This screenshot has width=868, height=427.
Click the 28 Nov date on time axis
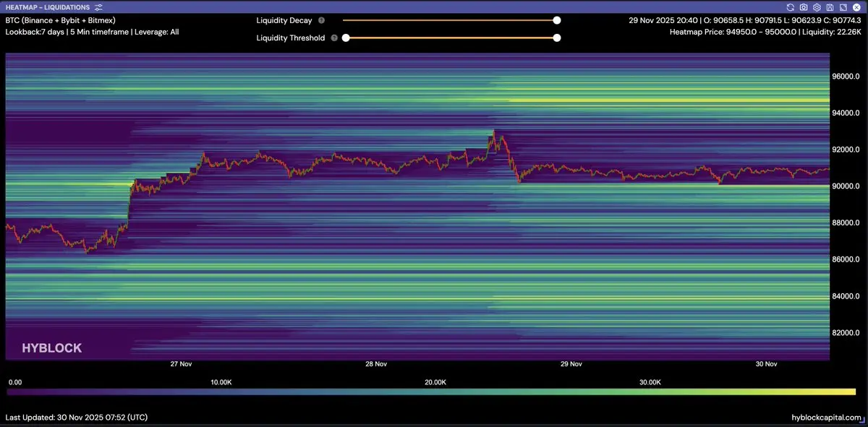point(376,364)
